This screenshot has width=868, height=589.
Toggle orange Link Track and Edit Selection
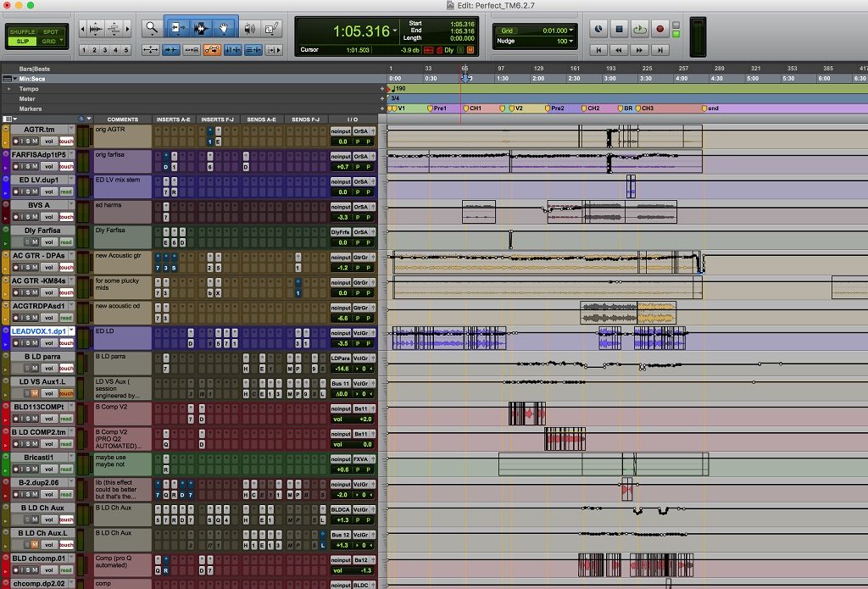[x=212, y=50]
